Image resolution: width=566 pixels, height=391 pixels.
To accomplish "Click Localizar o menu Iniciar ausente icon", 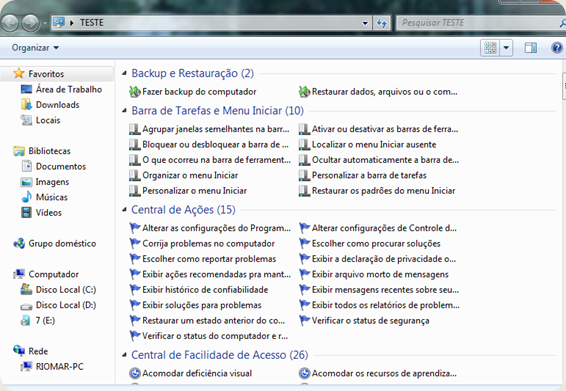I will [304, 145].
